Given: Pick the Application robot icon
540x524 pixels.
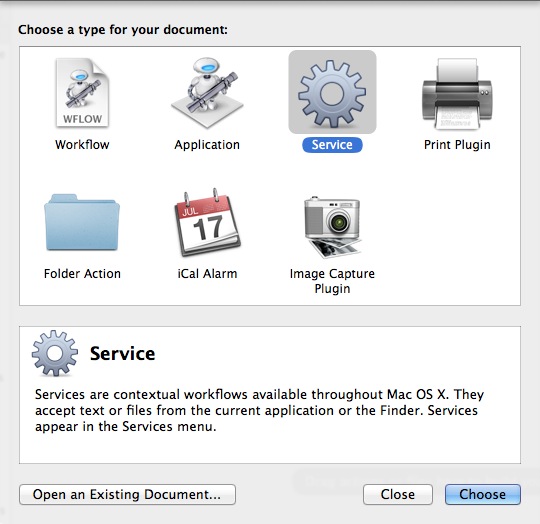Looking at the screenshot, I should [207, 92].
